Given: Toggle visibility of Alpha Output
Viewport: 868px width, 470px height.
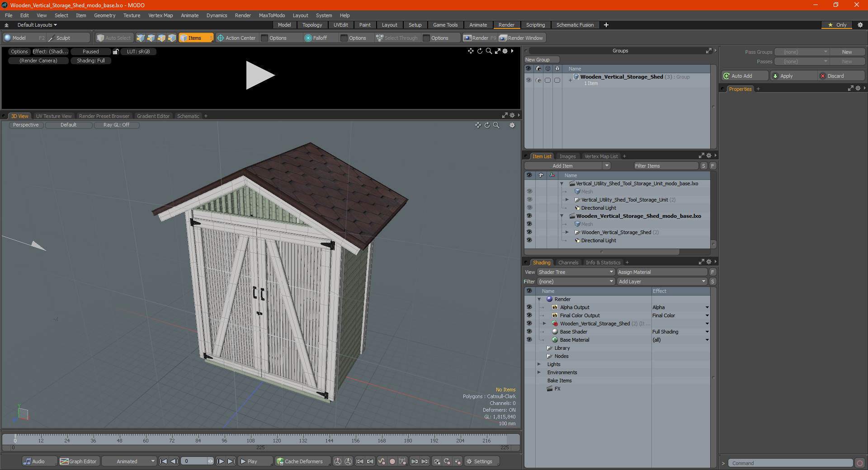Looking at the screenshot, I should click(529, 307).
